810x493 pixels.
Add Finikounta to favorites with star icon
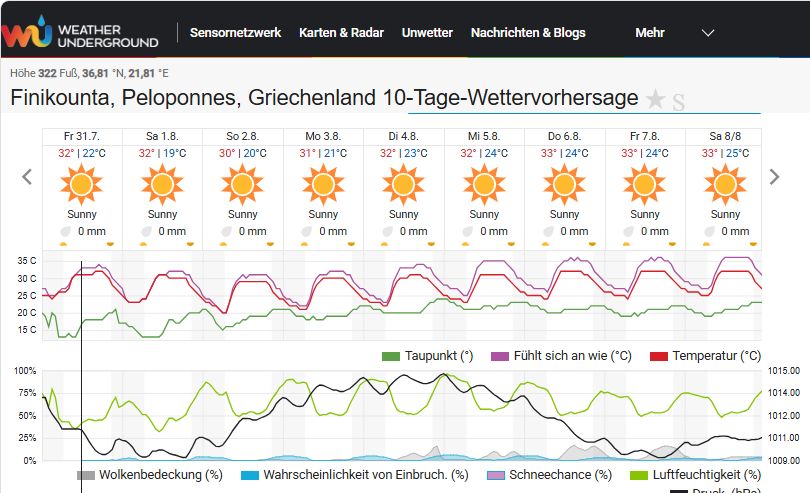click(x=655, y=99)
